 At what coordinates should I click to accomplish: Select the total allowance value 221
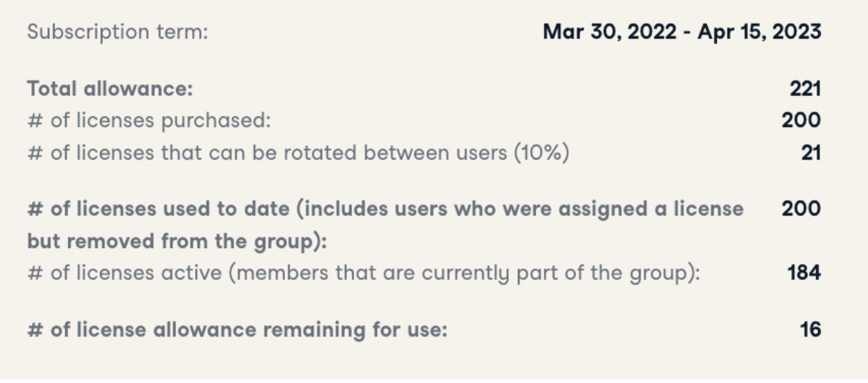coord(805,89)
